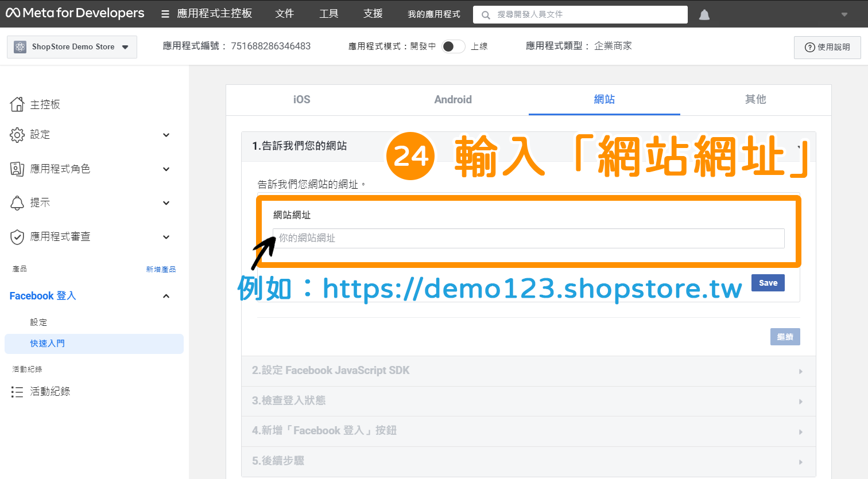Open Facebook 登入 in the sidebar
868x479 pixels.
coord(43,296)
